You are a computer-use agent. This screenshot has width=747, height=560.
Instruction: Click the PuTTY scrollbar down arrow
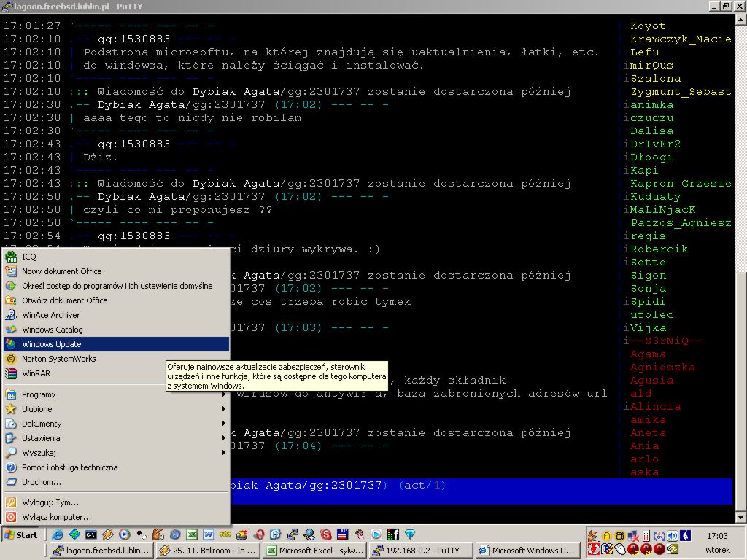pos(741,518)
